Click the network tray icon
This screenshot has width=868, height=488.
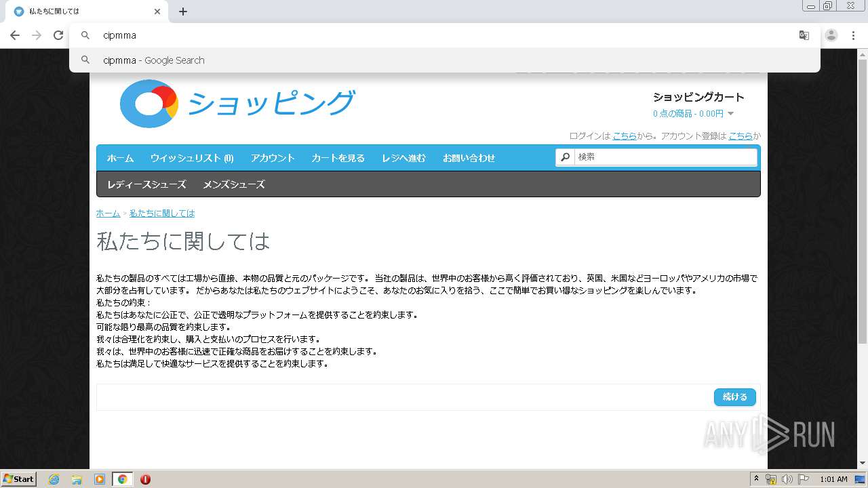pos(771,479)
